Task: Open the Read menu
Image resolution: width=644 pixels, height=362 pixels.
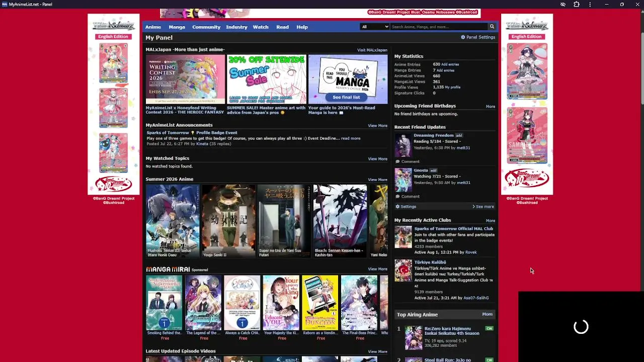Action: (x=283, y=27)
